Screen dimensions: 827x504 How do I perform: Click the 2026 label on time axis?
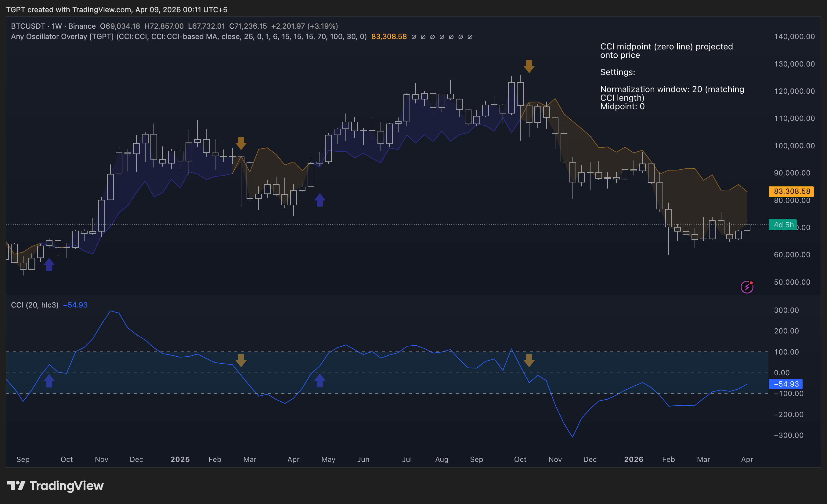point(634,459)
